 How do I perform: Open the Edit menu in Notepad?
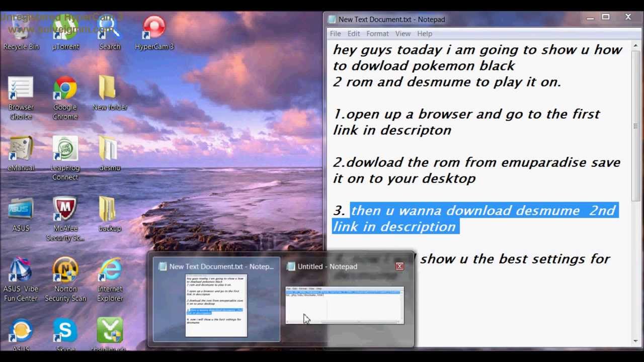point(354,34)
